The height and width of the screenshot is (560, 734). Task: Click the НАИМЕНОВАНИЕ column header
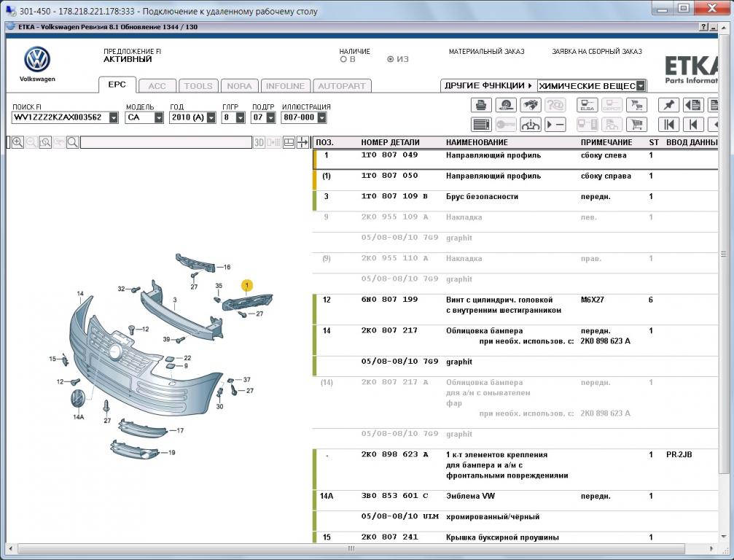click(x=477, y=142)
